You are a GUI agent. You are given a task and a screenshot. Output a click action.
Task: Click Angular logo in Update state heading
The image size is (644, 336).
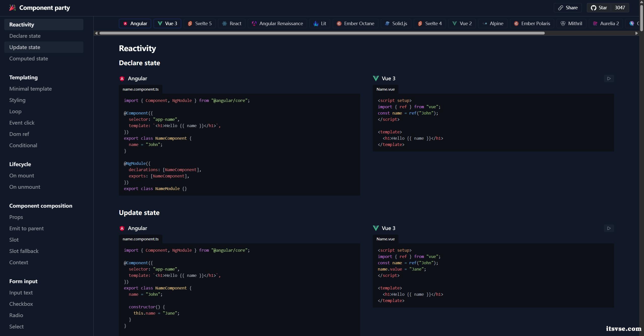[122, 228]
